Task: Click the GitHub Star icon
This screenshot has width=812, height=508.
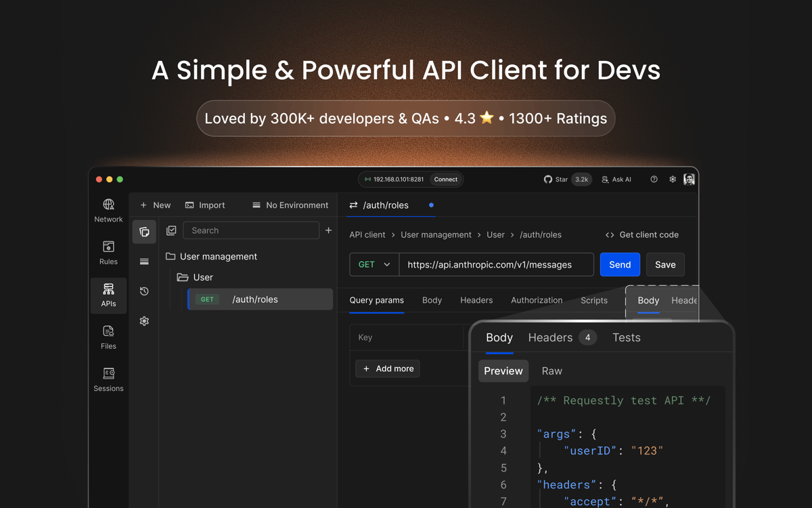Action: (548, 179)
